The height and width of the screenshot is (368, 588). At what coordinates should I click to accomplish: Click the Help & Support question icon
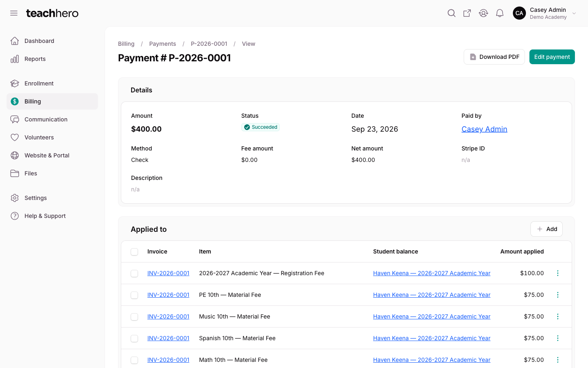15,216
